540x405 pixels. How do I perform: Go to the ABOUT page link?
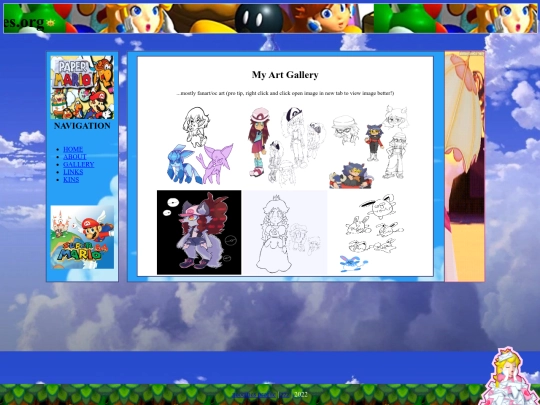75,157
